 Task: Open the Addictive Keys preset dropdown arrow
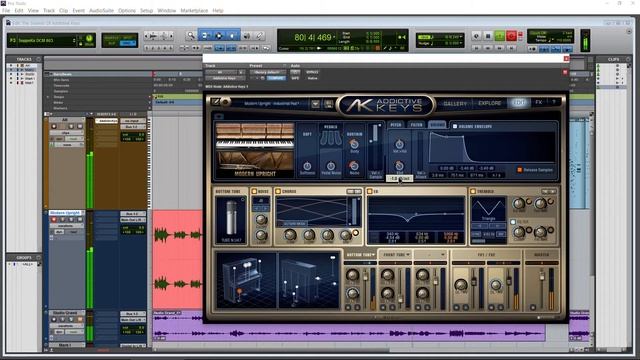coord(315,104)
